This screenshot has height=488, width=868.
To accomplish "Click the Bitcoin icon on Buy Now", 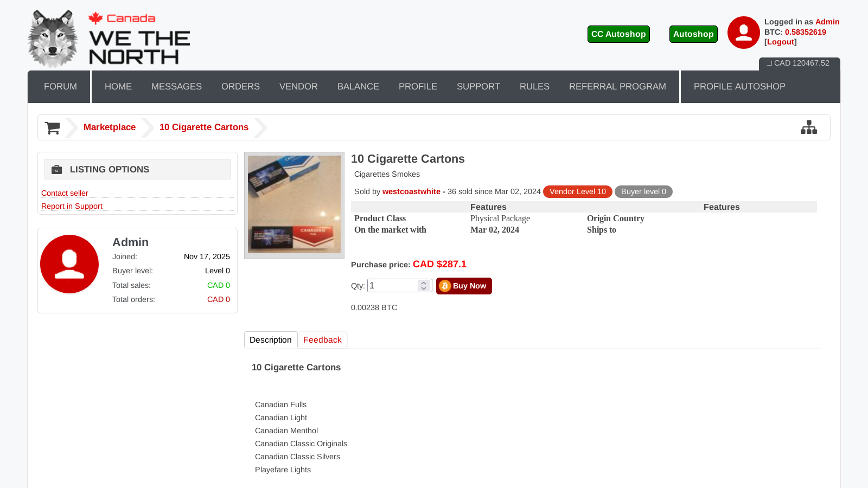I will pyautogui.click(x=445, y=286).
